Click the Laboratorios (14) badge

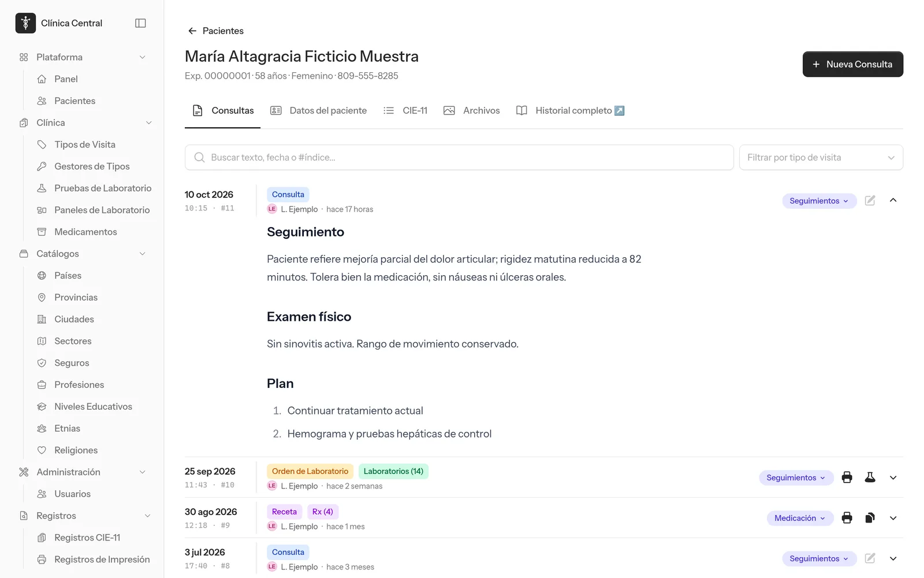(393, 471)
